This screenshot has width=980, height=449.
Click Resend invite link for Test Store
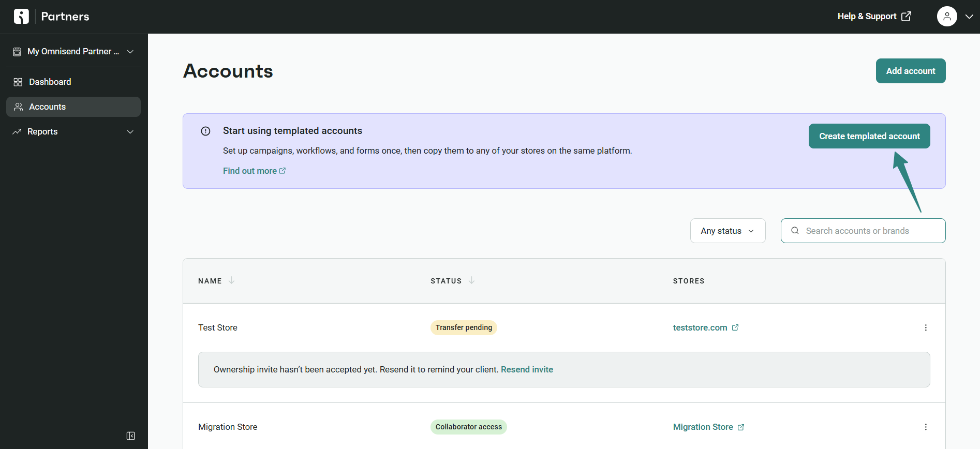(x=527, y=369)
